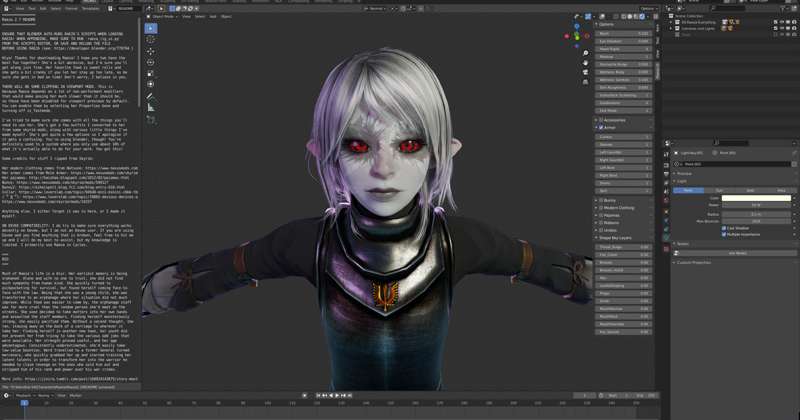Open the timeline Keying menu
This screenshot has height=420, width=800.
point(44,396)
